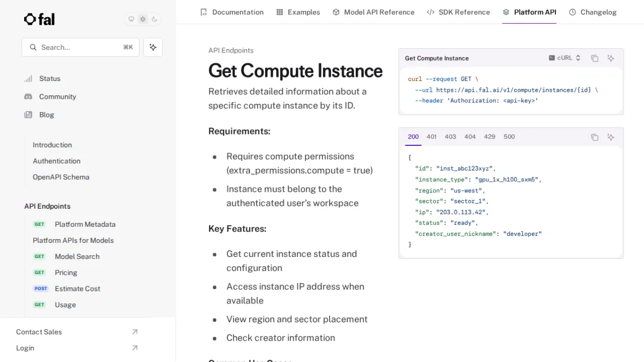Switch to system theme mode
The image size is (644, 362).
131,19
